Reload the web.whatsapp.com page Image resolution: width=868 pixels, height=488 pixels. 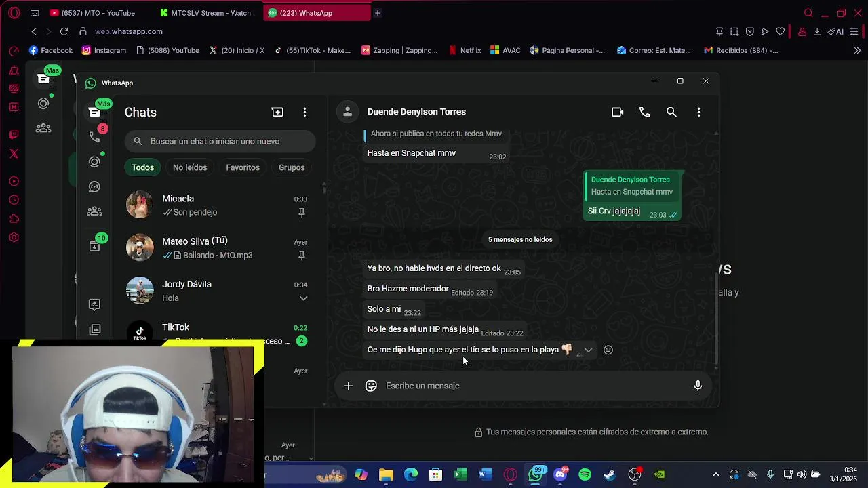64,31
